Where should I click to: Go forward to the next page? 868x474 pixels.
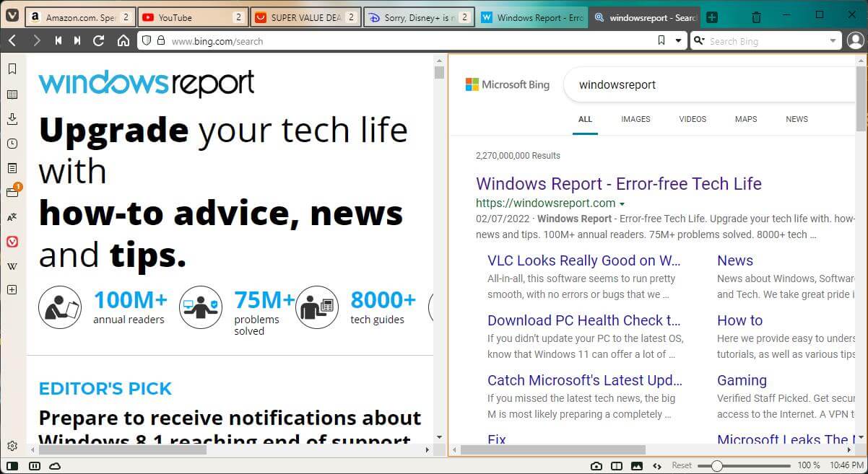[x=36, y=41]
